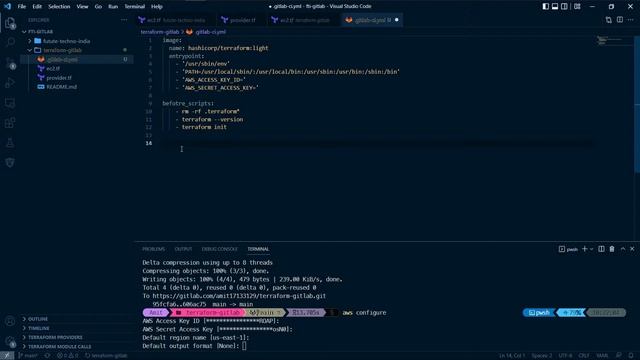The height and width of the screenshot is (360, 640).
Task: Switch to the DEBUG CONSOLE panel tab
Action: [x=219, y=249]
